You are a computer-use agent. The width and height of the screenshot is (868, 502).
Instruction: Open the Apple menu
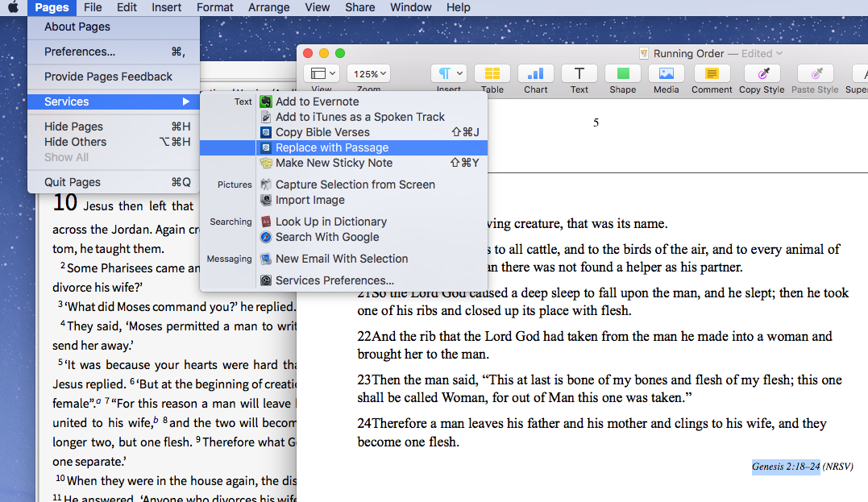tap(13, 7)
